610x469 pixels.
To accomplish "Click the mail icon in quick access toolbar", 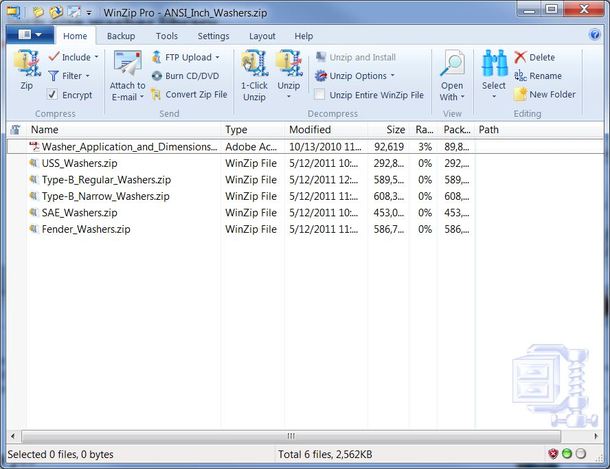I will pyautogui.click(x=74, y=12).
